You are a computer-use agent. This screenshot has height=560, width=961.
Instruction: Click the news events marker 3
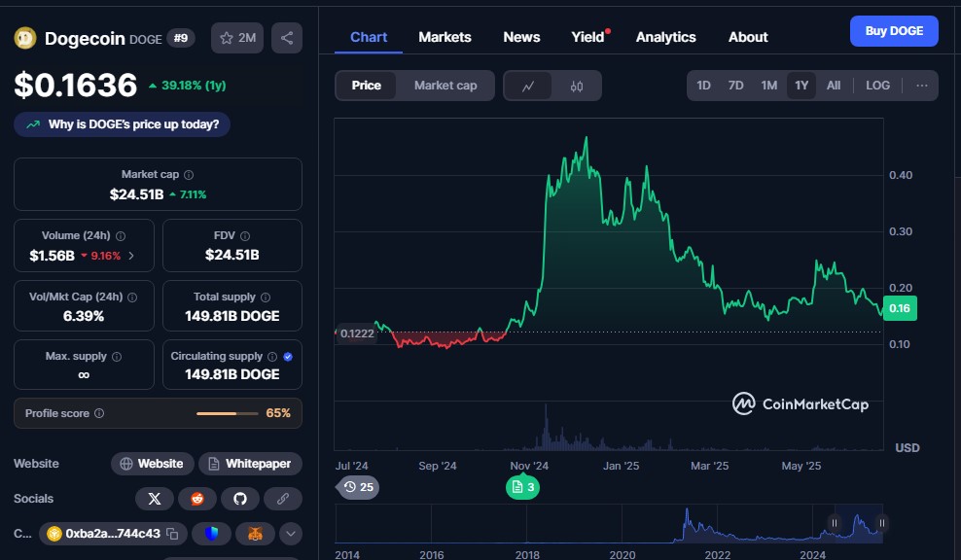pos(522,487)
